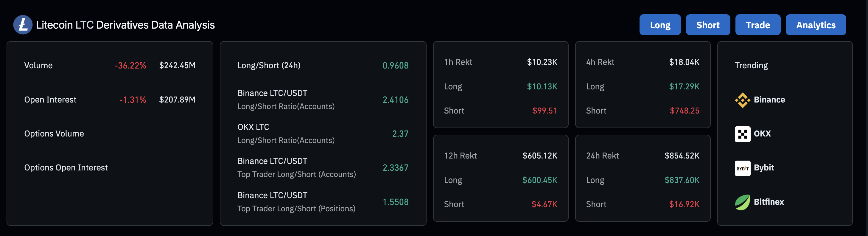Click the Long button
The width and height of the screenshot is (868, 236).
[660, 25]
